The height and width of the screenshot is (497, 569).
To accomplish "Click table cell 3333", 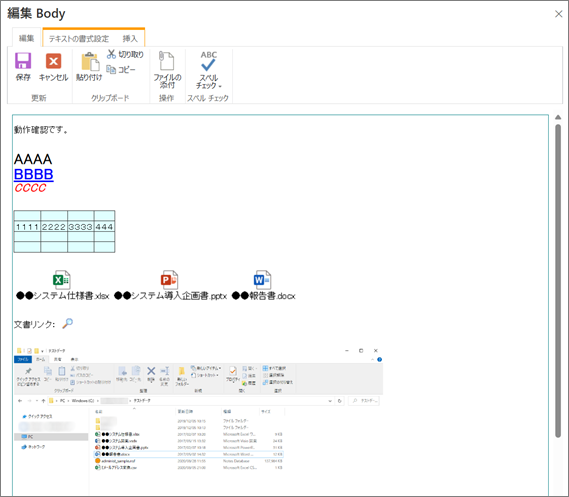I will click(x=81, y=227).
